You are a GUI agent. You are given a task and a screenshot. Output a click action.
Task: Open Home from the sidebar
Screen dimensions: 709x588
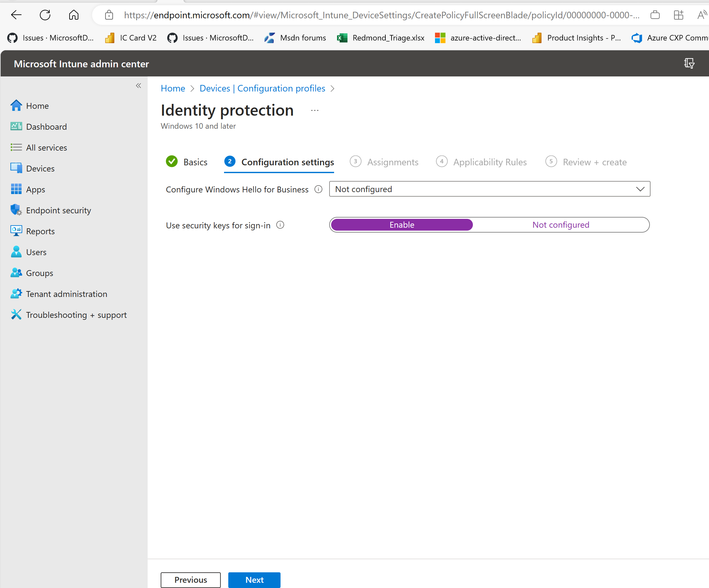(30, 106)
